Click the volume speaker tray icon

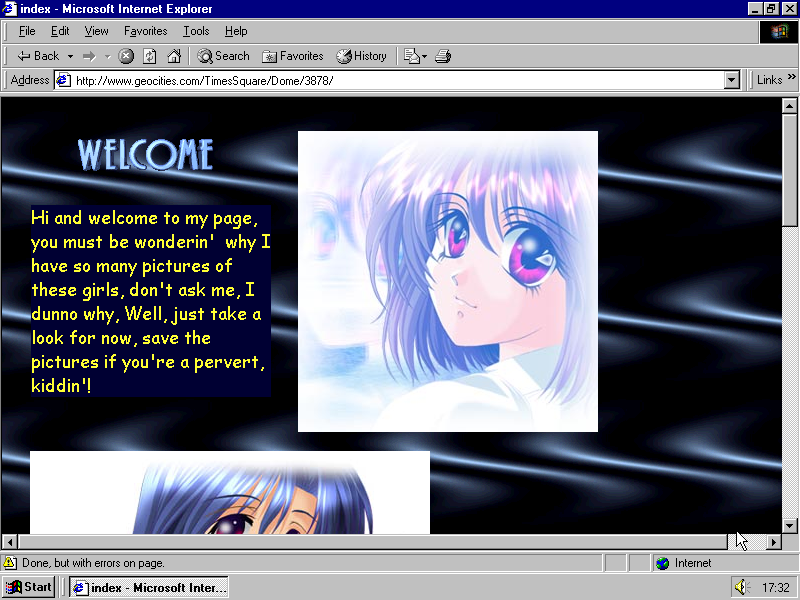[742, 587]
